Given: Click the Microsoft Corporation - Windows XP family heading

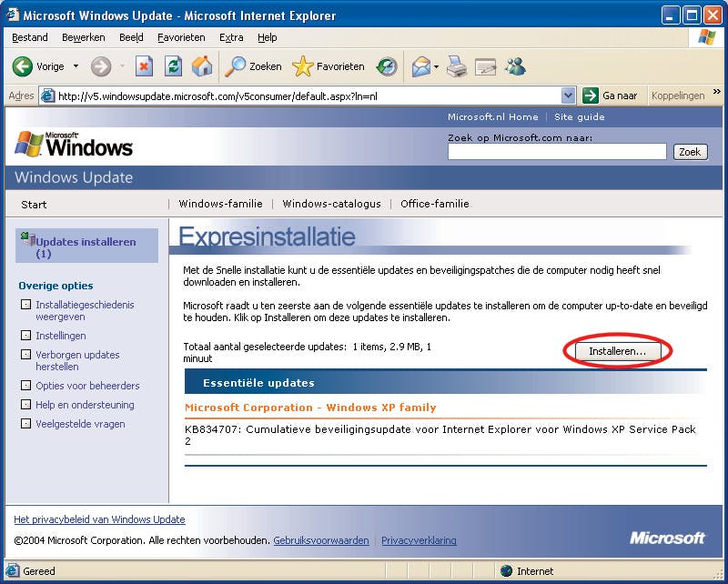Looking at the screenshot, I should tap(310, 408).
